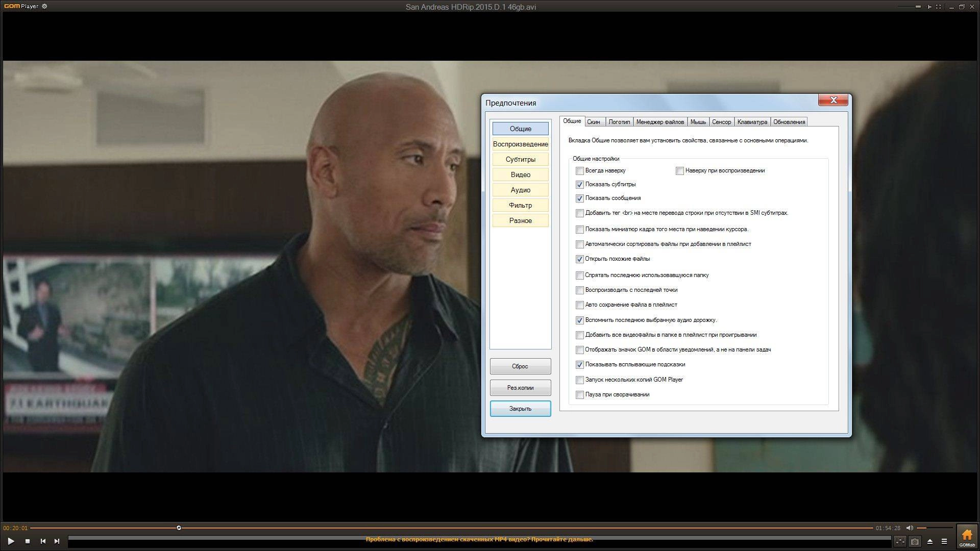The width and height of the screenshot is (980, 551).
Task: Toggle fullscreen icon in the title bar
Action: [x=938, y=7]
